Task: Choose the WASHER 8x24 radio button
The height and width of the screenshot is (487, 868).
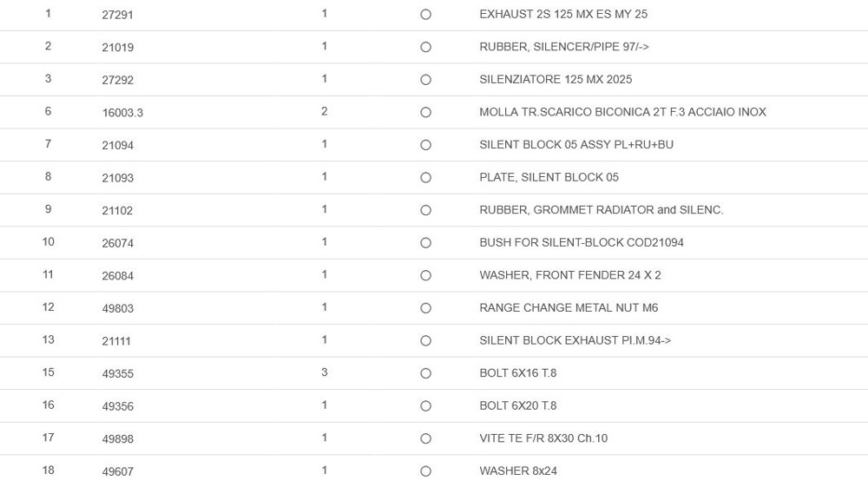Action: pos(425,471)
